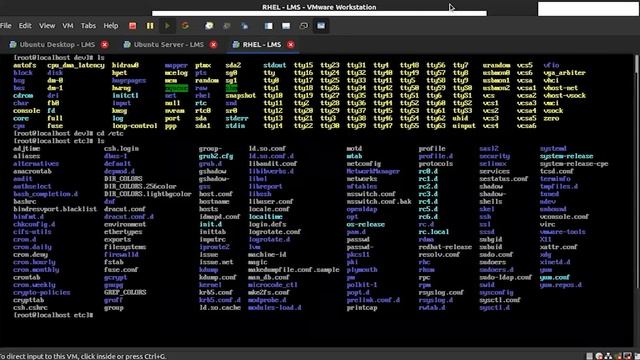Click the 'loop-control' device entry

point(134,126)
